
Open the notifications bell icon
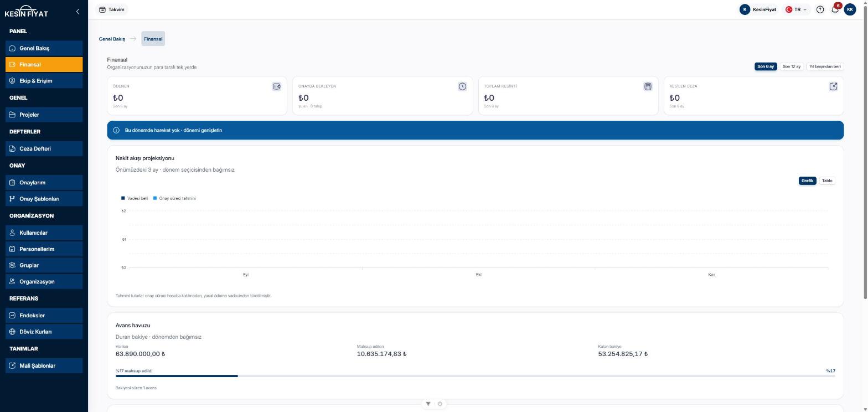pos(835,9)
